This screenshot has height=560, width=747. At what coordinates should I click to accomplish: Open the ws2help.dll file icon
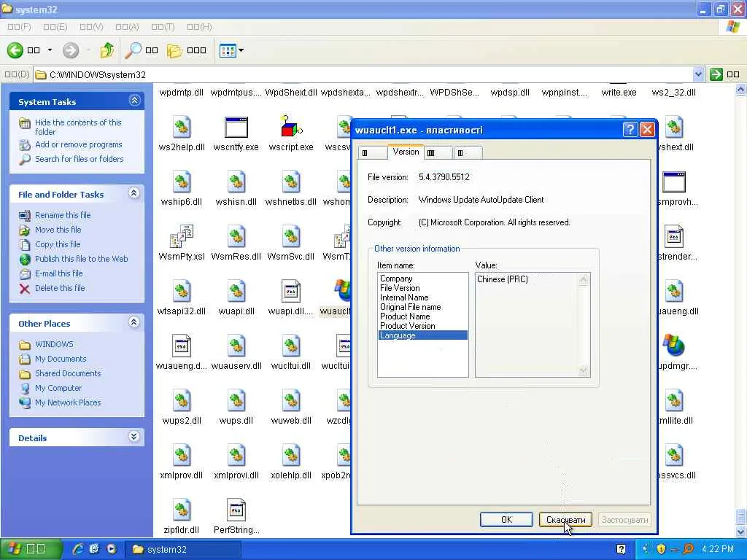pyautogui.click(x=182, y=128)
